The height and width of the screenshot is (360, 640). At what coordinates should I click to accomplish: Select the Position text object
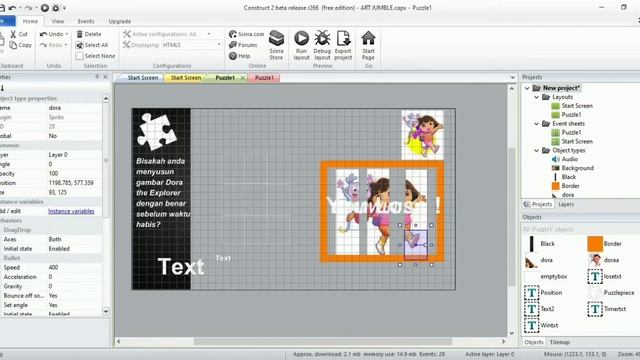[543, 293]
